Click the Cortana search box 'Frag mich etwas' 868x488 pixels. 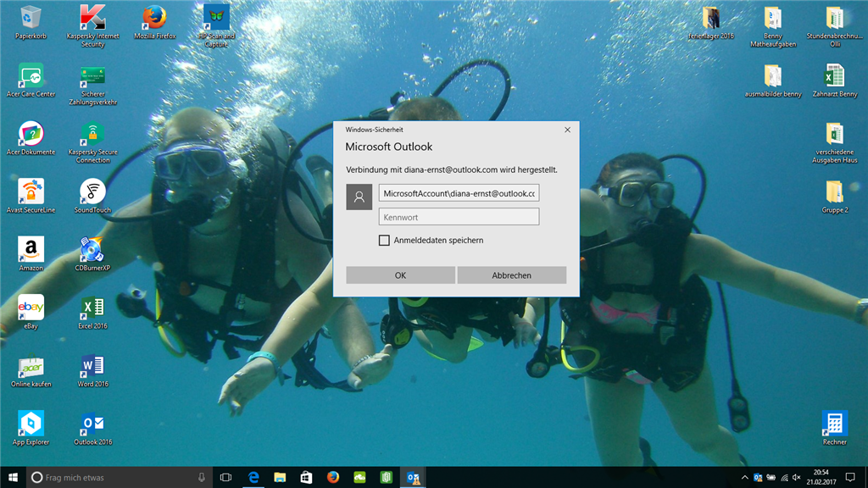click(120, 477)
